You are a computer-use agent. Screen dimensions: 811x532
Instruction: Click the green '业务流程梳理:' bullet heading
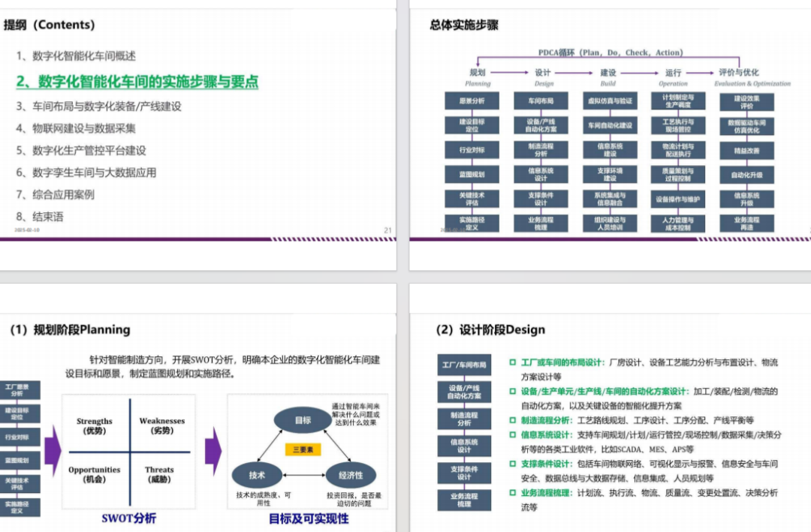tap(547, 493)
